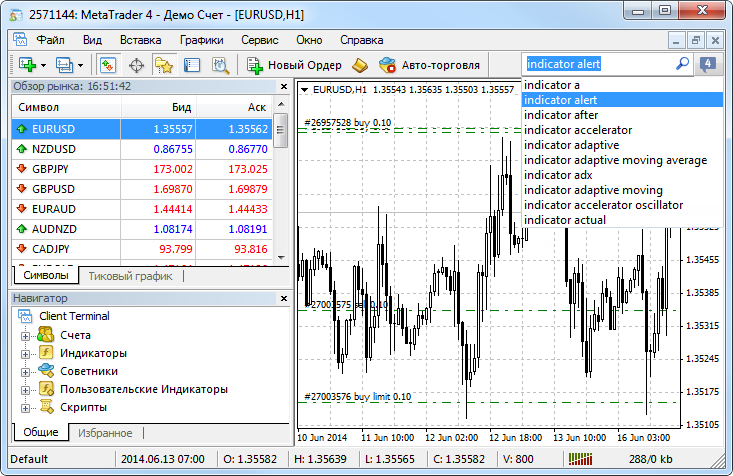Open the Вставка menu
Viewport: 733px width, 476px height.
click(141, 40)
